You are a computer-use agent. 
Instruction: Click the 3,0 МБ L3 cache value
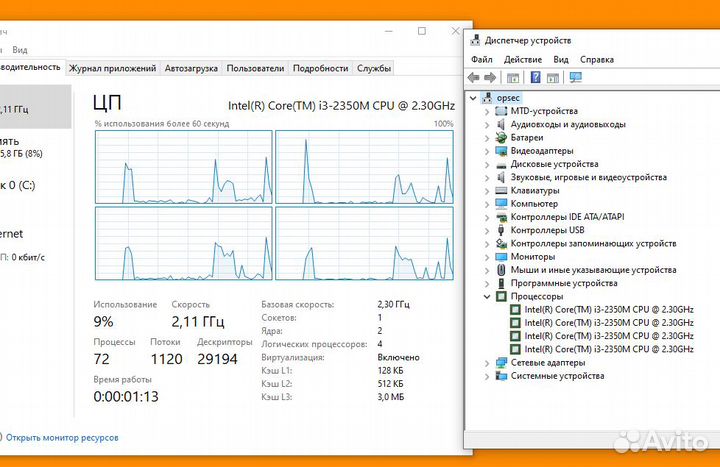tap(391, 397)
